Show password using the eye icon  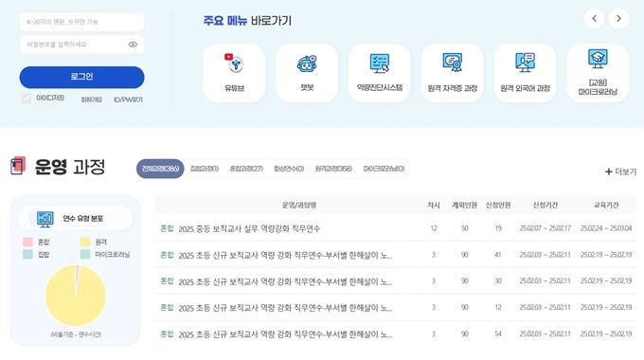click(x=133, y=45)
